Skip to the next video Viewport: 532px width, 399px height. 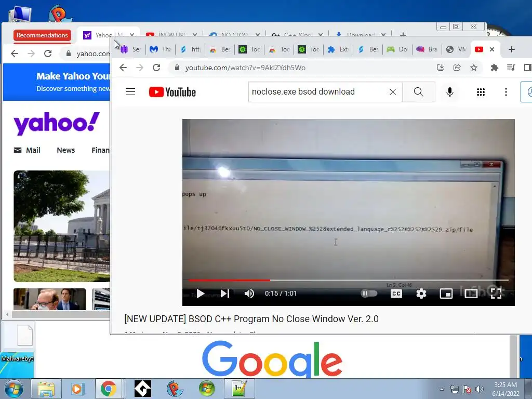pyautogui.click(x=225, y=294)
